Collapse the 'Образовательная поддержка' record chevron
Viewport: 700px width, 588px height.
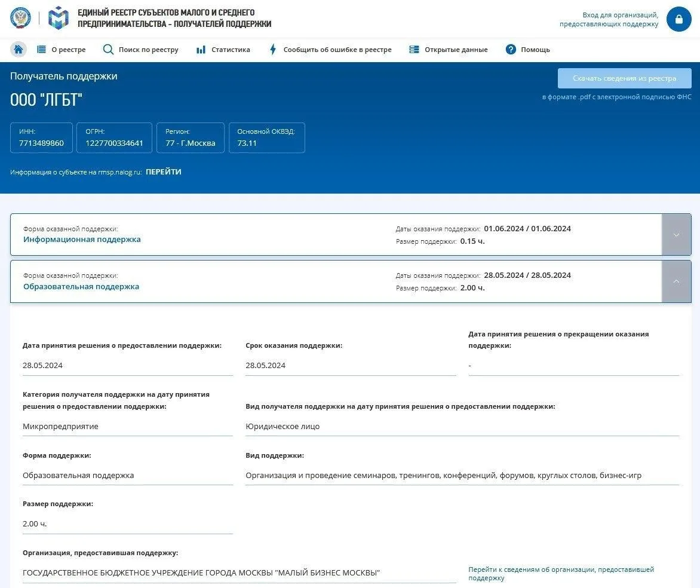[x=676, y=281]
